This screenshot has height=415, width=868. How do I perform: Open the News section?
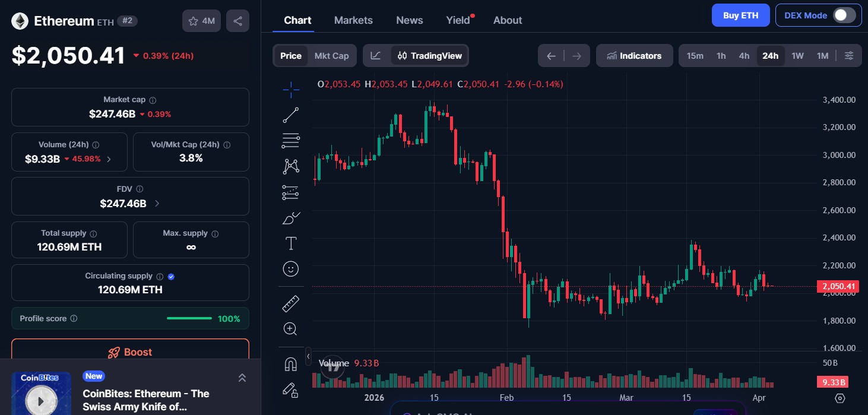coord(409,20)
